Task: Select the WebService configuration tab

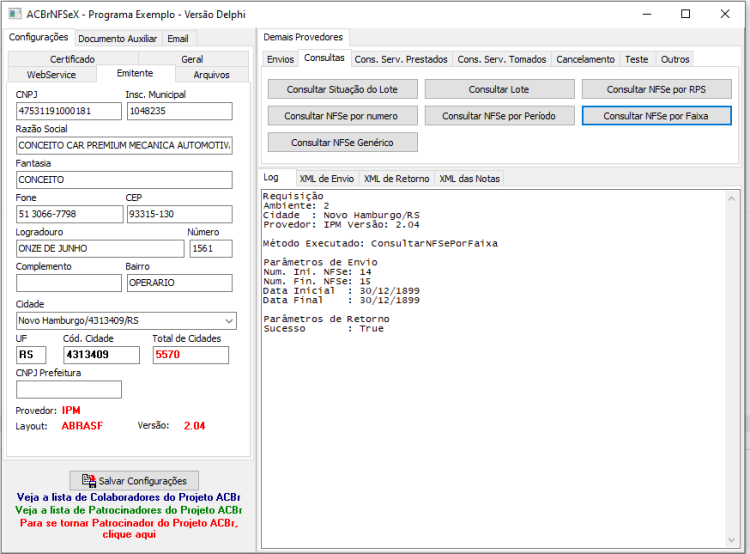Action: [x=51, y=75]
